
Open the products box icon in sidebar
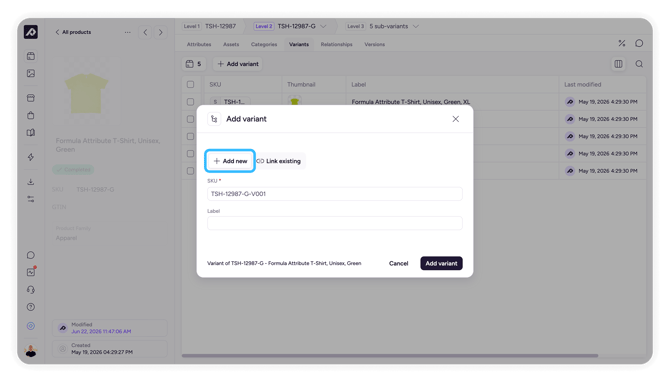point(31,56)
